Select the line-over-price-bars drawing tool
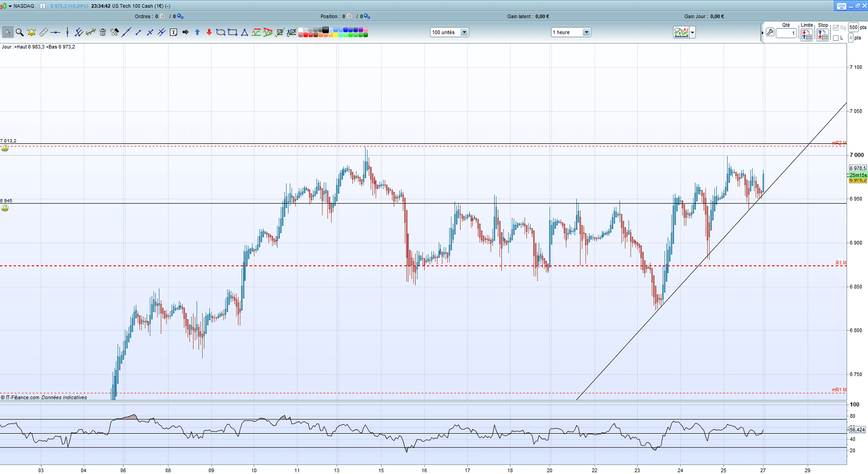Image resolution: width=868 pixels, height=474 pixels. point(90,32)
